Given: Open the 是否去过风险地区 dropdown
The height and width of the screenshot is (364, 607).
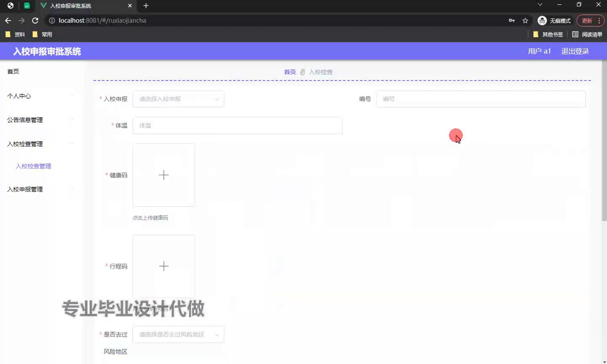Looking at the screenshot, I should point(178,335).
